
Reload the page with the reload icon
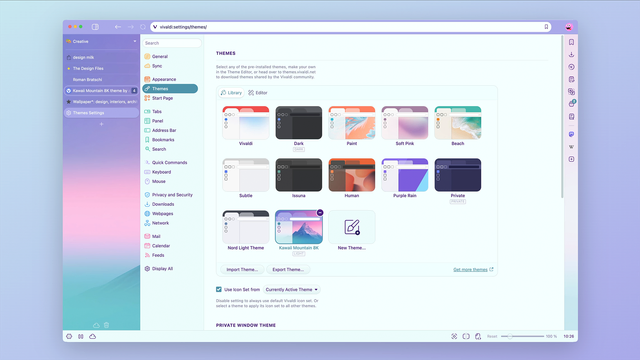coord(143,27)
